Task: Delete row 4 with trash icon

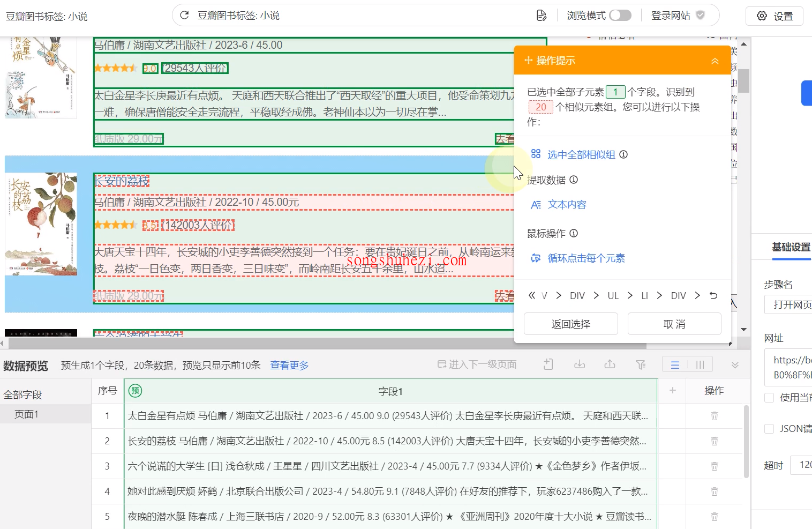Action: pos(714,491)
